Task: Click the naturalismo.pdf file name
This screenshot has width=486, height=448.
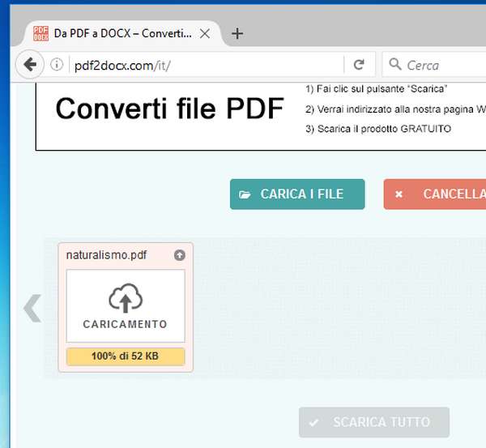Action: pyautogui.click(x=106, y=255)
